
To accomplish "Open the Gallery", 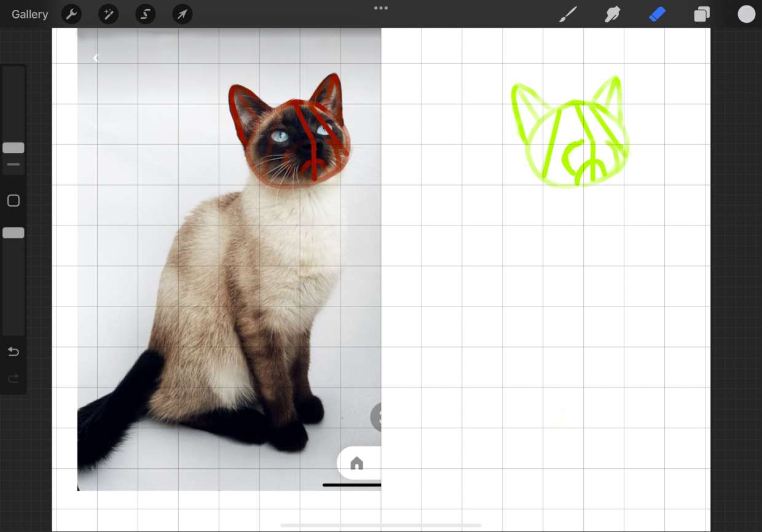I will coord(29,14).
